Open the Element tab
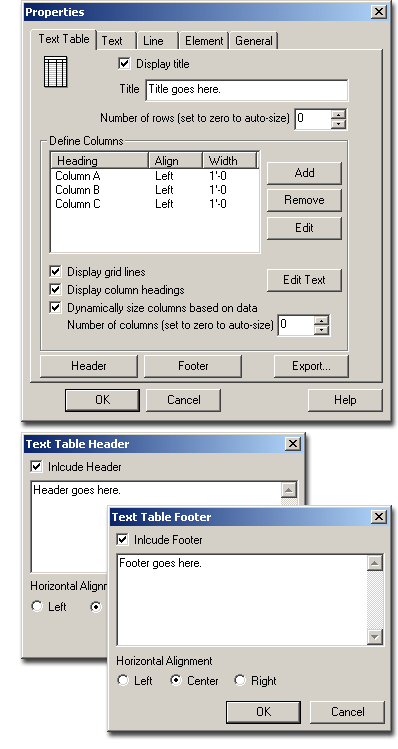Image resolution: width=398 pixels, height=749 pixels. point(204,41)
